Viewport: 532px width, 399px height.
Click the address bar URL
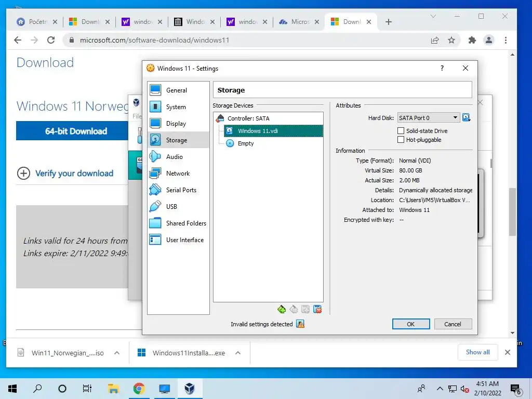154,40
